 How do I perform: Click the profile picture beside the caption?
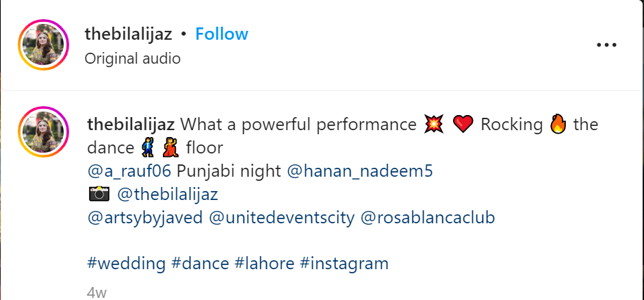pos(44,131)
